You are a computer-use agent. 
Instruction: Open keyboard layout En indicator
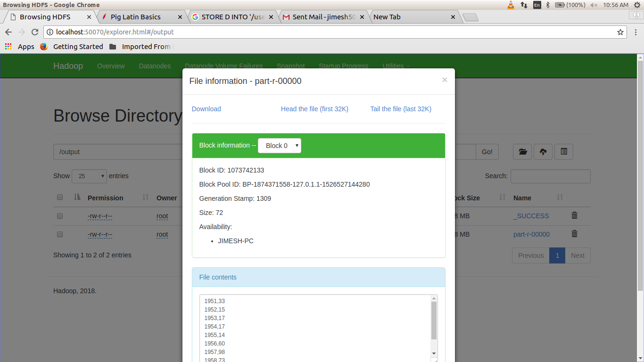coord(537,5)
